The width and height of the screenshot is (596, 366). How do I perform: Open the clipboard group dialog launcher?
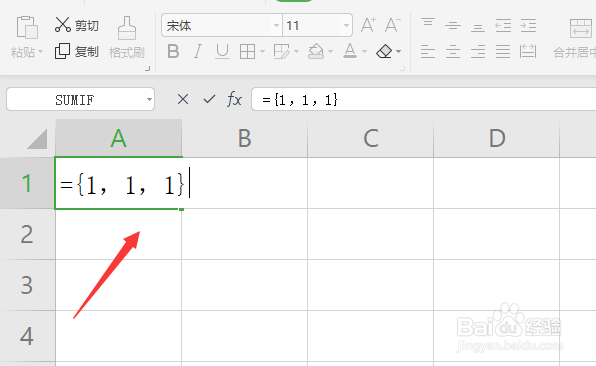147,69
